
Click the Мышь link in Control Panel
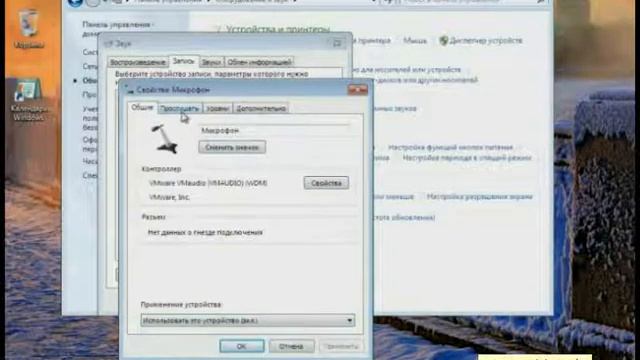415,40
